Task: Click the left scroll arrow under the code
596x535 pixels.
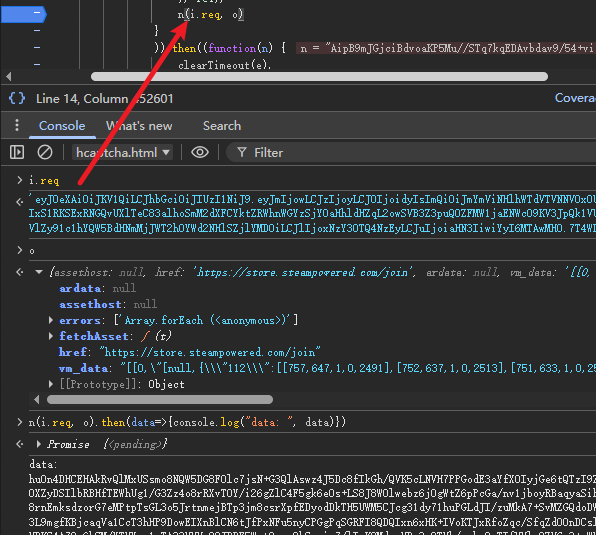Action: click(9, 77)
